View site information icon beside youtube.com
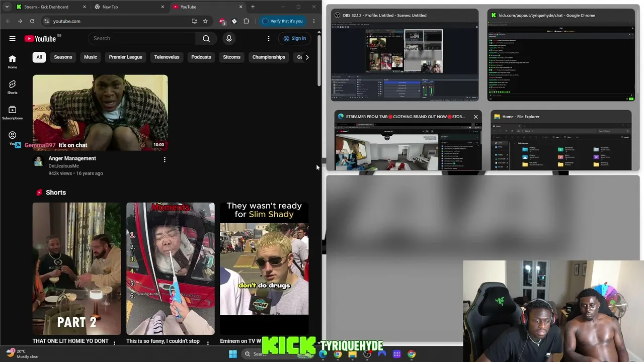 (46, 21)
